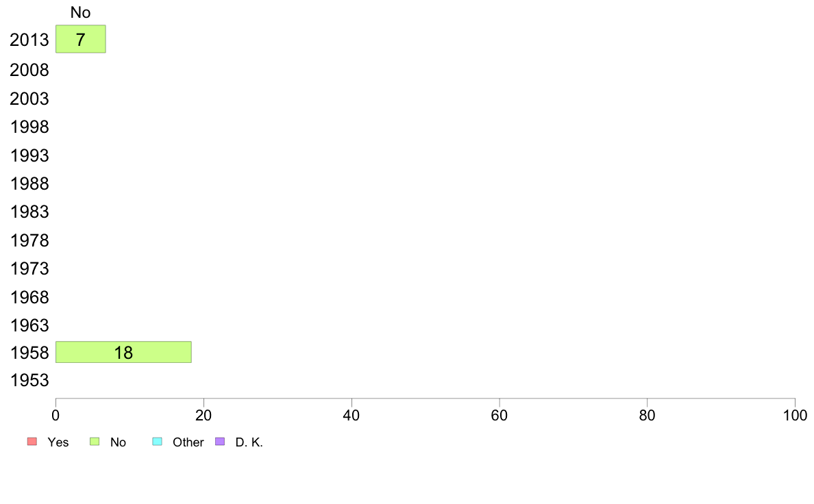Click the 100 axis tick label
This screenshot has width=814, height=504.
795,415
